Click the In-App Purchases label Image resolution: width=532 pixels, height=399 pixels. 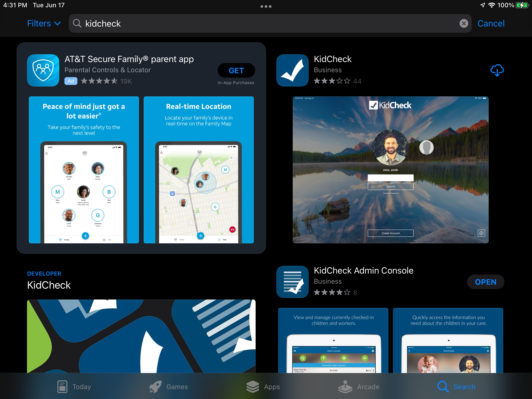click(x=236, y=83)
